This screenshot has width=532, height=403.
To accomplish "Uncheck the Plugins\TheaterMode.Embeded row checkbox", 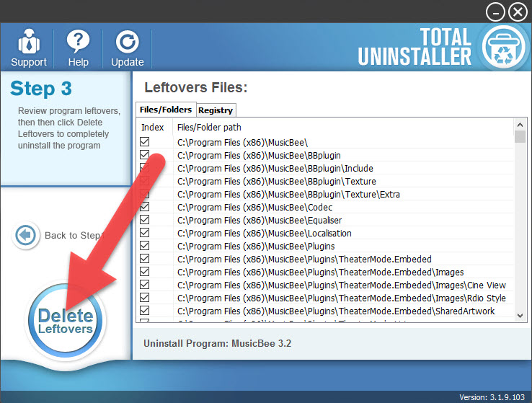I will point(145,259).
